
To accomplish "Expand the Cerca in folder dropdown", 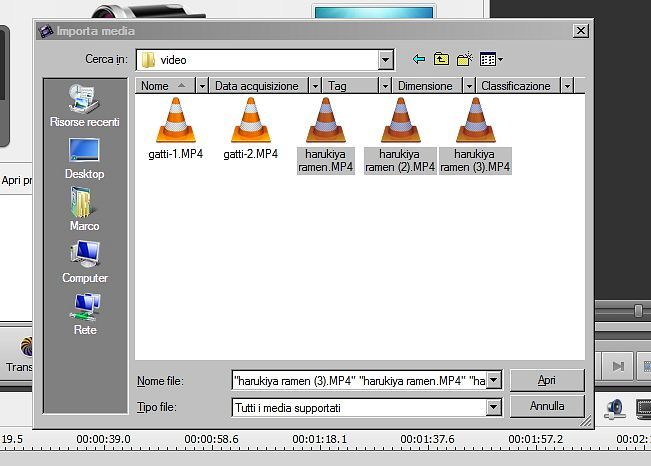I will pyautogui.click(x=385, y=60).
